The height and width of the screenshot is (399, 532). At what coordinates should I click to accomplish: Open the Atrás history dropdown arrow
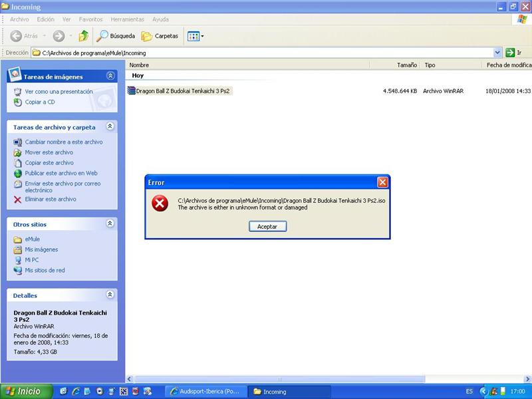[44, 36]
